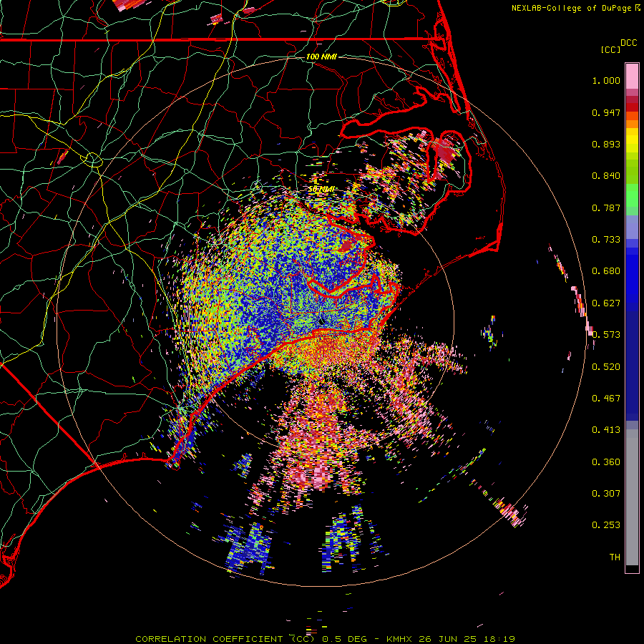This screenshot has height=644, width=644.
Task: Click the 1.000 scale value
Action: [x=606, y=80]
